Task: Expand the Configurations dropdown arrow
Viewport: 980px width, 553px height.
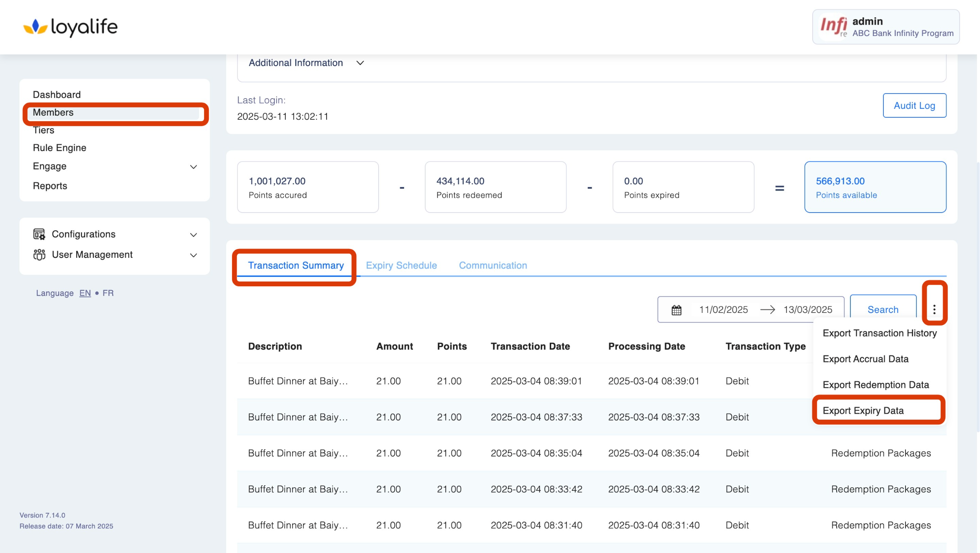Action: click(x=194, y=235)
